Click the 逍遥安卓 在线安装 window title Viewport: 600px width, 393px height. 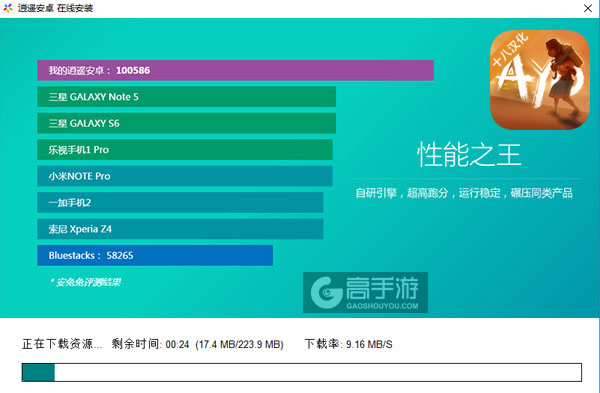pos(55,8)
